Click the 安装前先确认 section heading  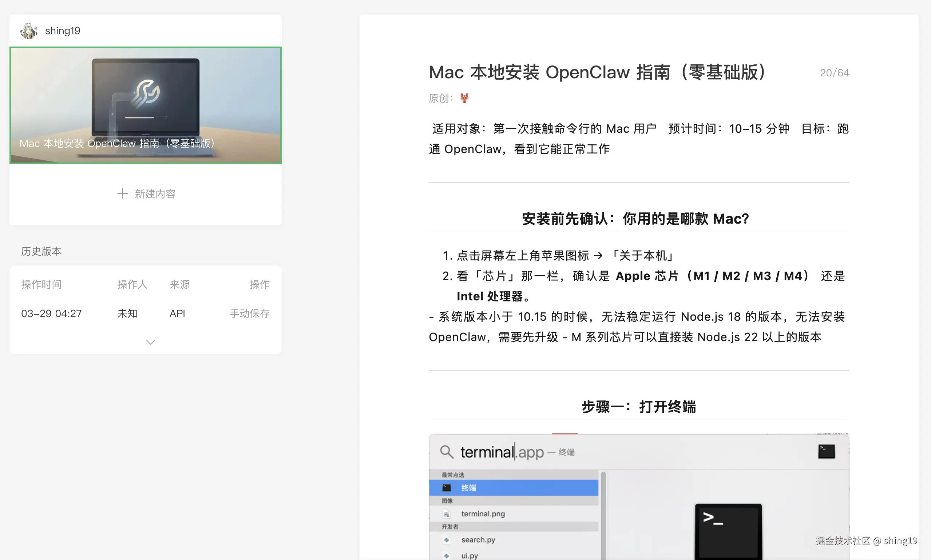tap(635, 219)
